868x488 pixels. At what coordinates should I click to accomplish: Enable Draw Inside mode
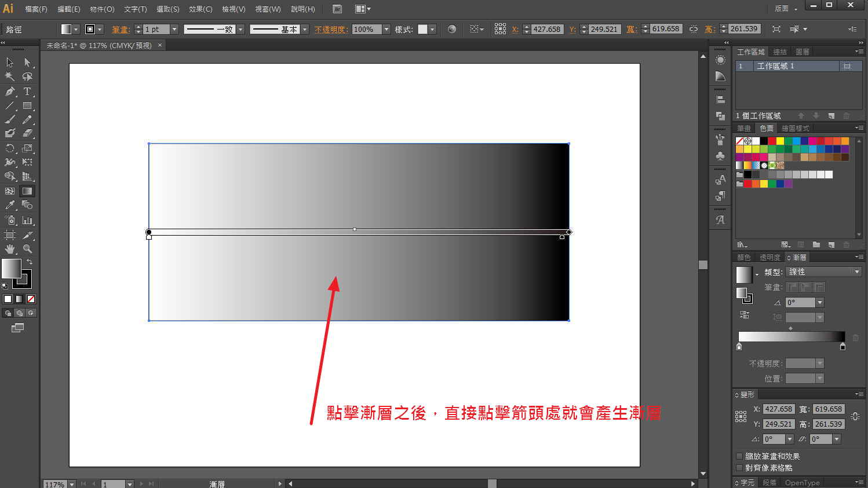coord(31,313)
